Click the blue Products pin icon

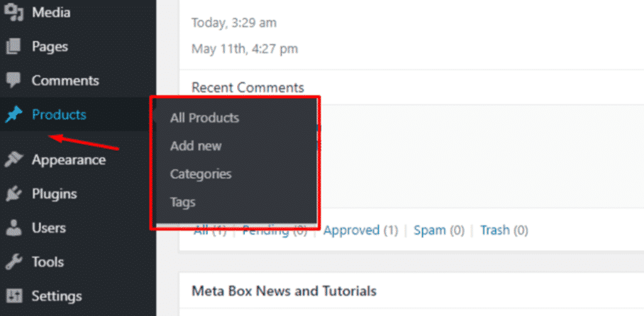click(14, 115)
